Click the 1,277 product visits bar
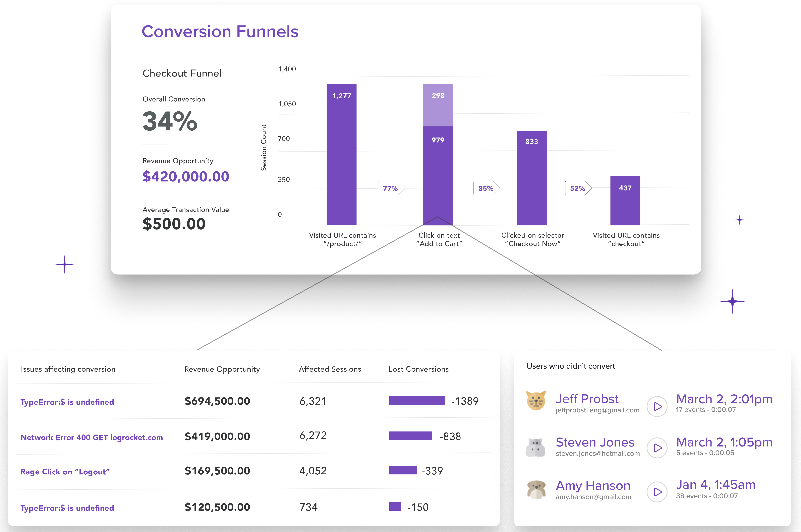Viewport: 801px width, 532px height. click(341, 154)
